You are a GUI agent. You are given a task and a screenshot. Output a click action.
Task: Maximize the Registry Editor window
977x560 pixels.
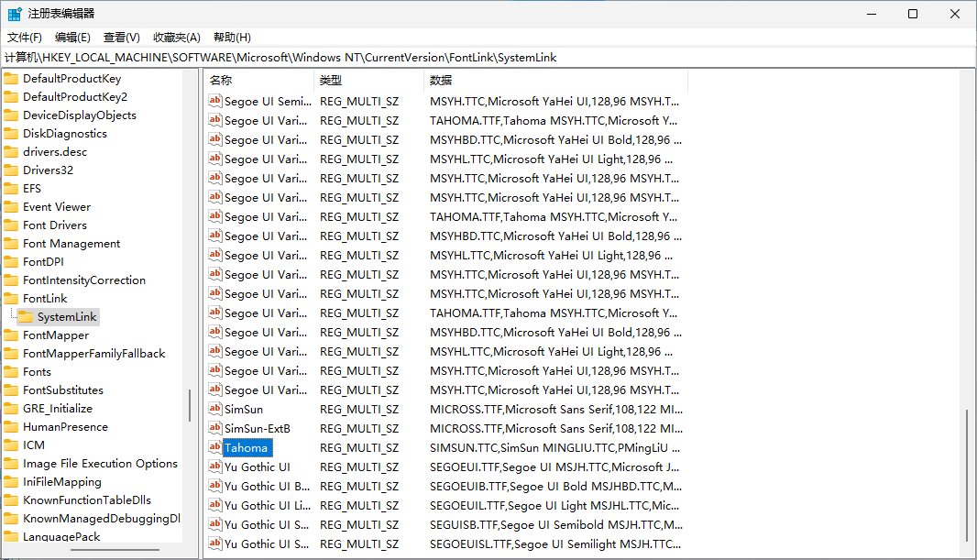[x=913, y=14]
